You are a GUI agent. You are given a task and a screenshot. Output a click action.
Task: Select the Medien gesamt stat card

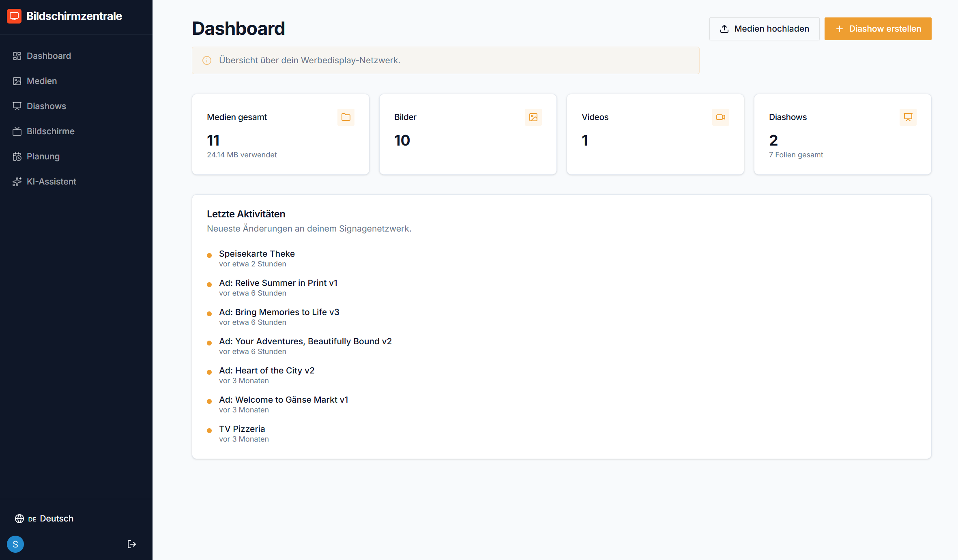click(x=281, y=134)
